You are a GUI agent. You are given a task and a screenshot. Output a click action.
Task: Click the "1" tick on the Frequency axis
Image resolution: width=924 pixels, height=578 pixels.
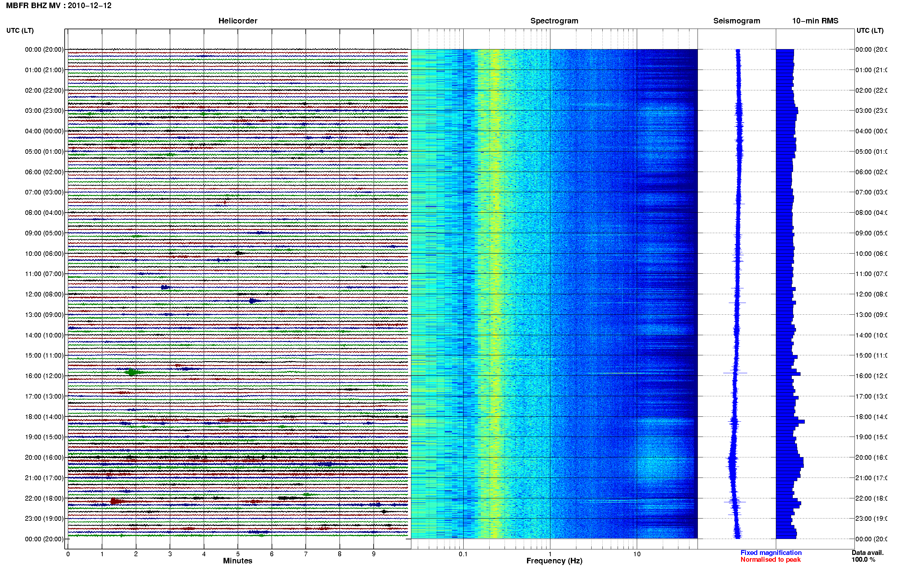pyautogui.click(x=550, y=554)
